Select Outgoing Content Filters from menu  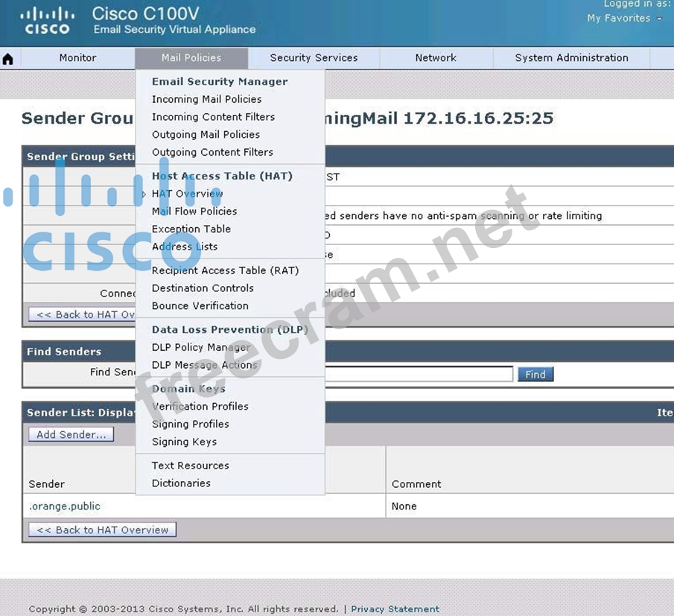click(x=212, y=152)
